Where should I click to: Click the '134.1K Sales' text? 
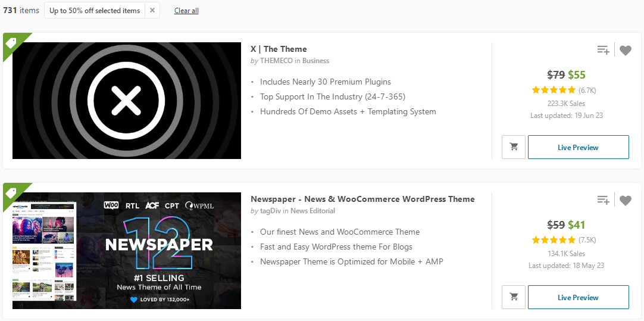[566, 254]
